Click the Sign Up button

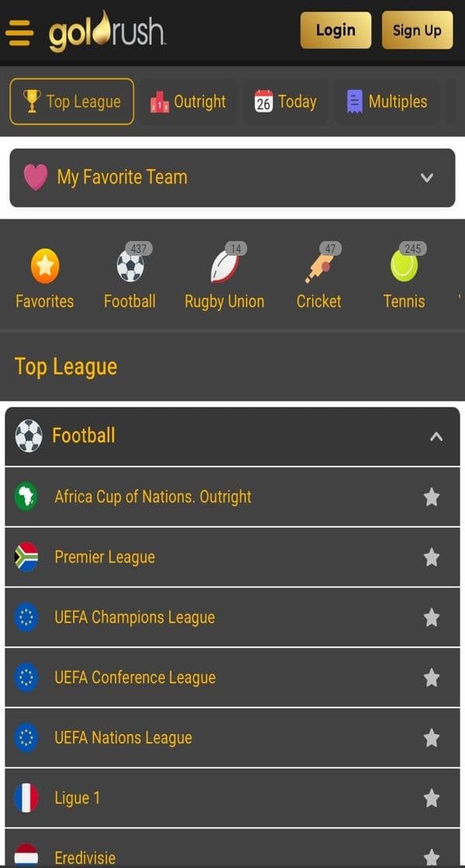pyautogui.click(x=417, y=31)
